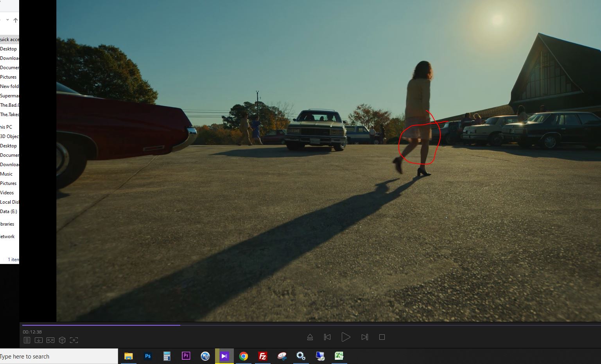Skip to the next track
Screen dimensions: 601x364
click(x=364, y=337)
